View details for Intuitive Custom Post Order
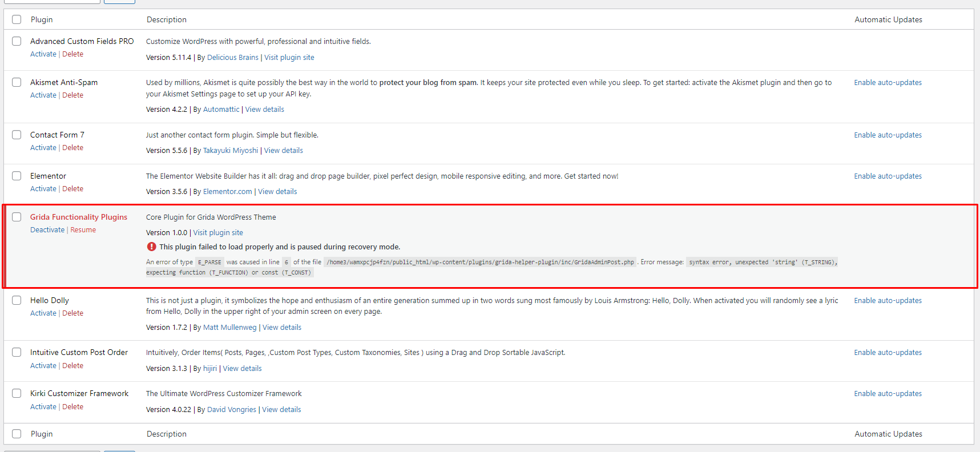Image resolution: width=980 pixels, height=452 pixels. click(243, 369)
